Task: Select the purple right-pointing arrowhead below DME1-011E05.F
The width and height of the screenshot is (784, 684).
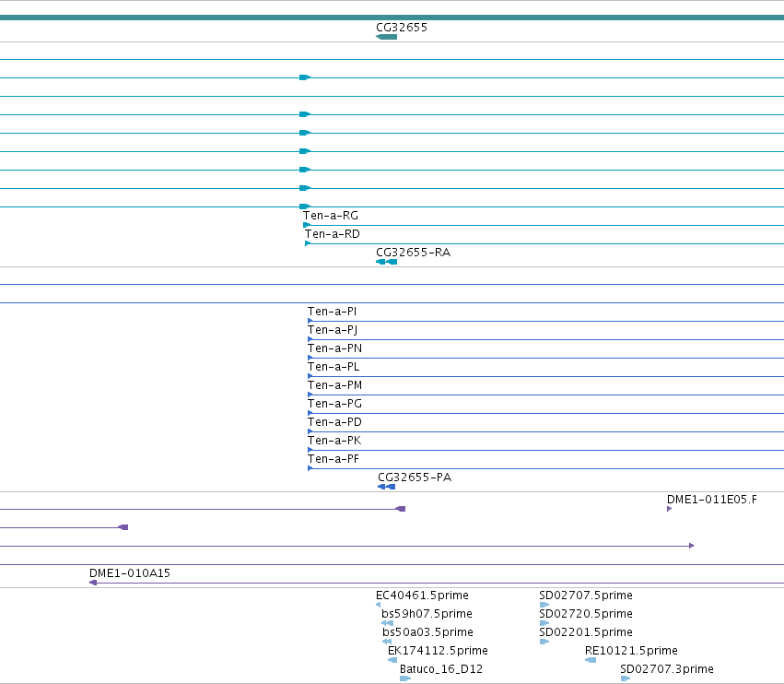Action: coord(692,546)
